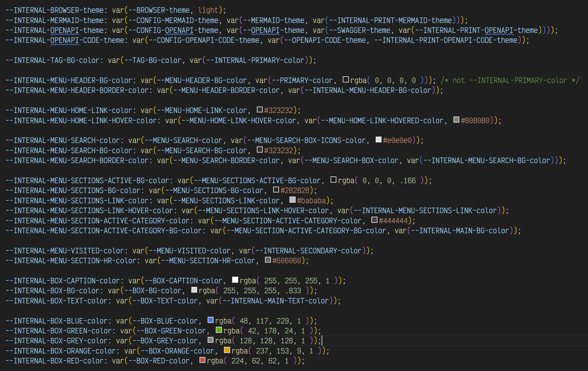Click the grey swatch for BOX-GREY color
Viewport: 588px width, 371px height.
tap(210, 340)
